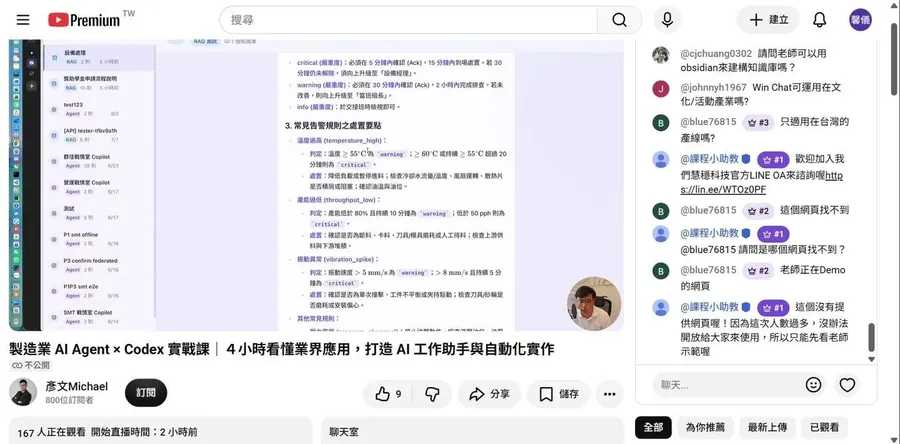This screenshot has width=900, height=444.
Task: Select [API] tester-tfbv9afh sidebar item
Action: point(99,135)
